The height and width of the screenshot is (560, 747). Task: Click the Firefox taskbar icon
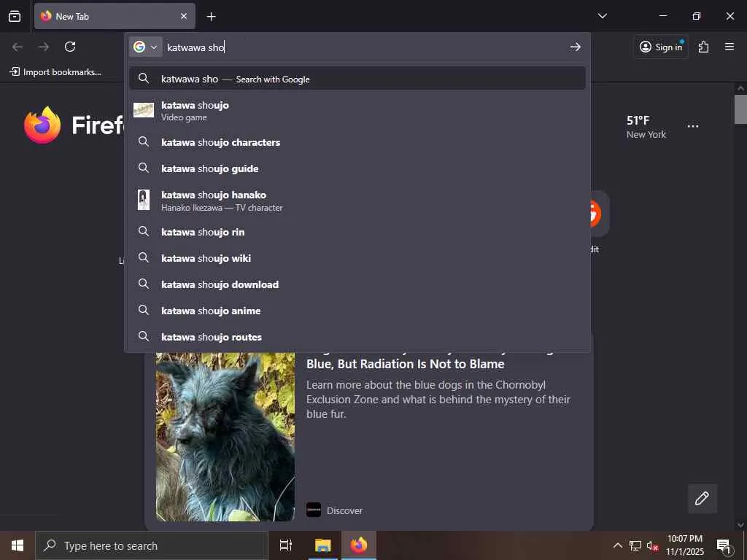359,545
